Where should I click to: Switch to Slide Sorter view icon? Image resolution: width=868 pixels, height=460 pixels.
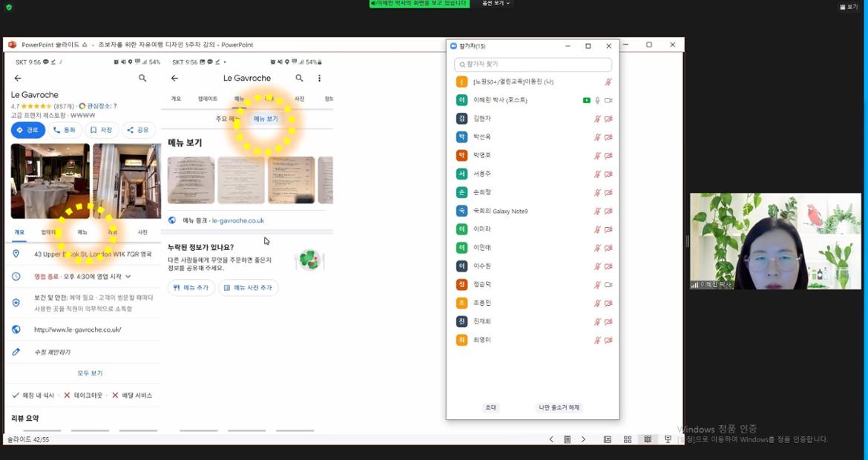(x=628, y=439)
